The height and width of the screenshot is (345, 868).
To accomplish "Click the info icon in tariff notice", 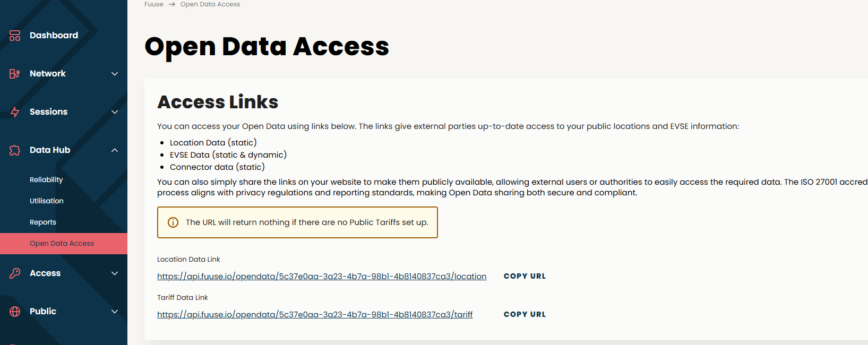I will pyautogui.click(x=173, y=222).
